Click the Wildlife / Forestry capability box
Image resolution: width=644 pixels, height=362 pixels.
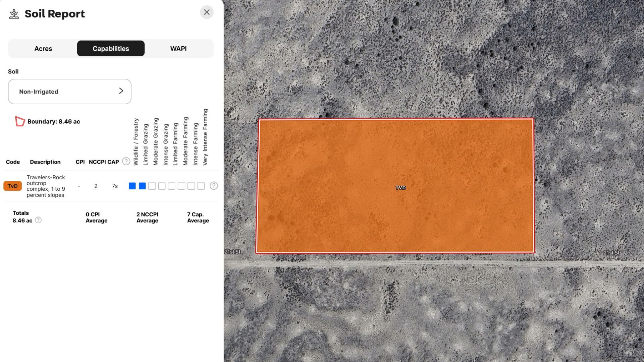132,186
